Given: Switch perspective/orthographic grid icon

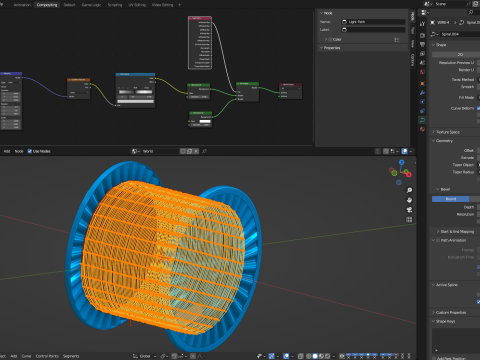Looking at the screenshot, I should coord(409,219).
